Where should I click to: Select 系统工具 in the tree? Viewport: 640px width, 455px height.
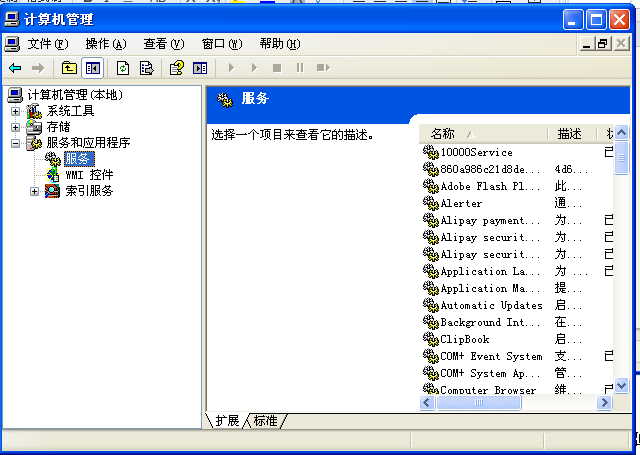70,111
